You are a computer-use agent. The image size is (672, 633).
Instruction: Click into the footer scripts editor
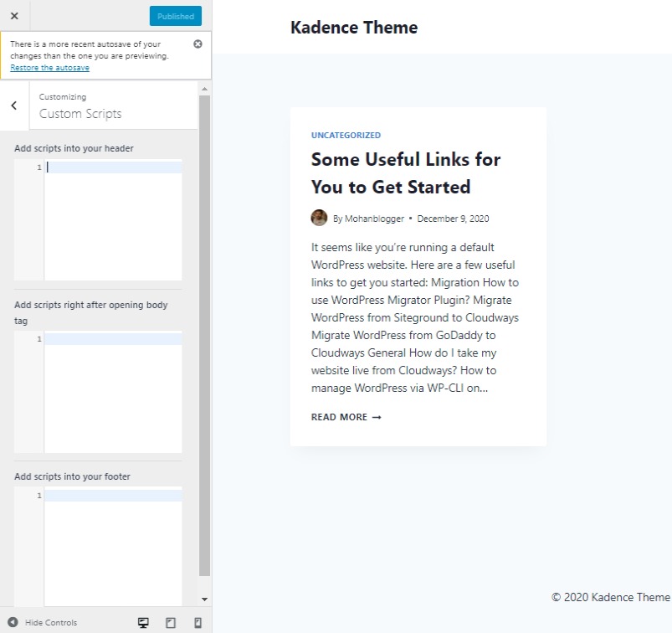[x=113, y=547]
